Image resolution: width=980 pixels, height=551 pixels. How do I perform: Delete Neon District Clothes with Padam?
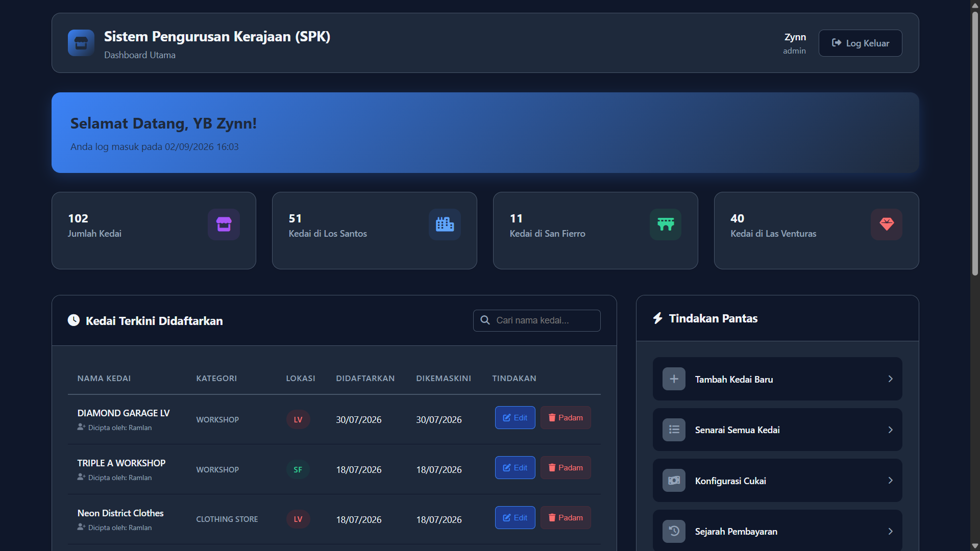tap(566, 518)
